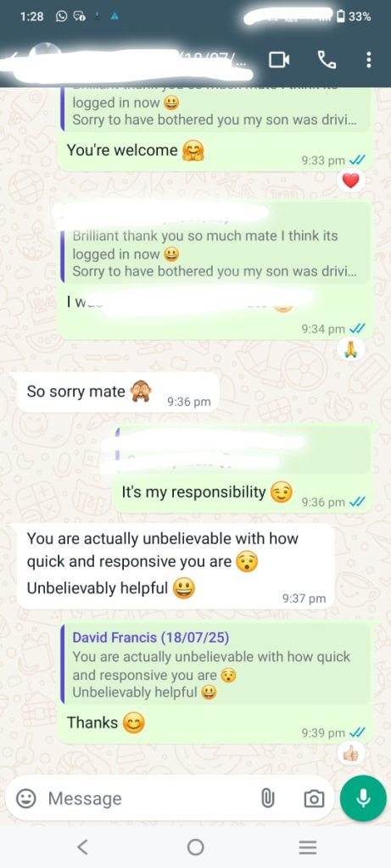Open the three-dot more options menu
391x868 pixels.
[369, 60]
